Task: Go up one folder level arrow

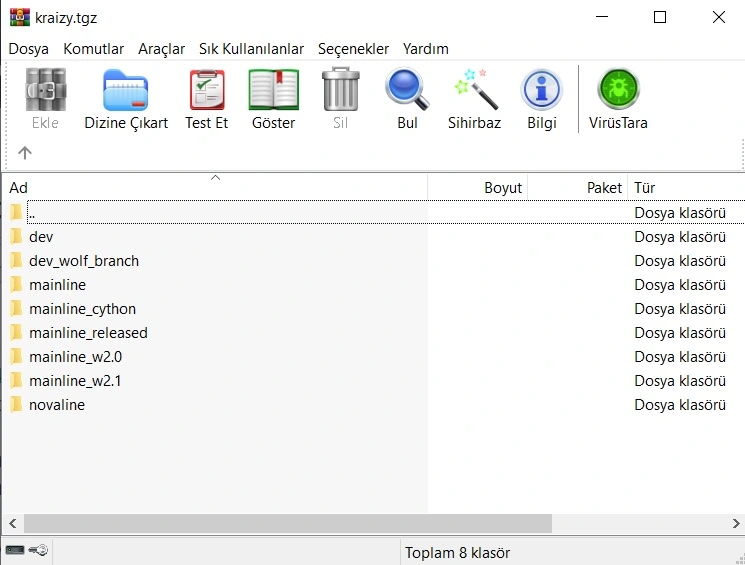Action: (x=25, y=153)
